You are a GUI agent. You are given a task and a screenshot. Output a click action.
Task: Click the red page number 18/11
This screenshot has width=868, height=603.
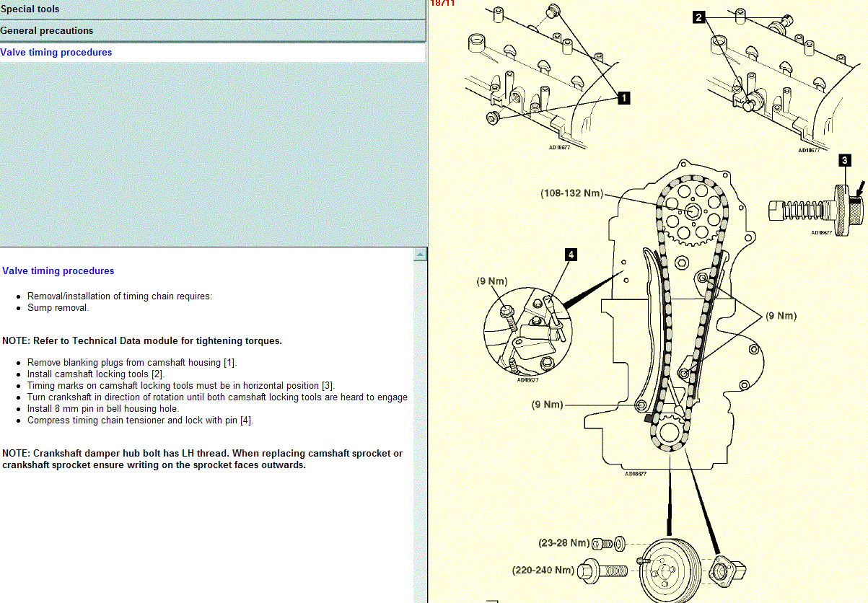click(x=442, y=3)
